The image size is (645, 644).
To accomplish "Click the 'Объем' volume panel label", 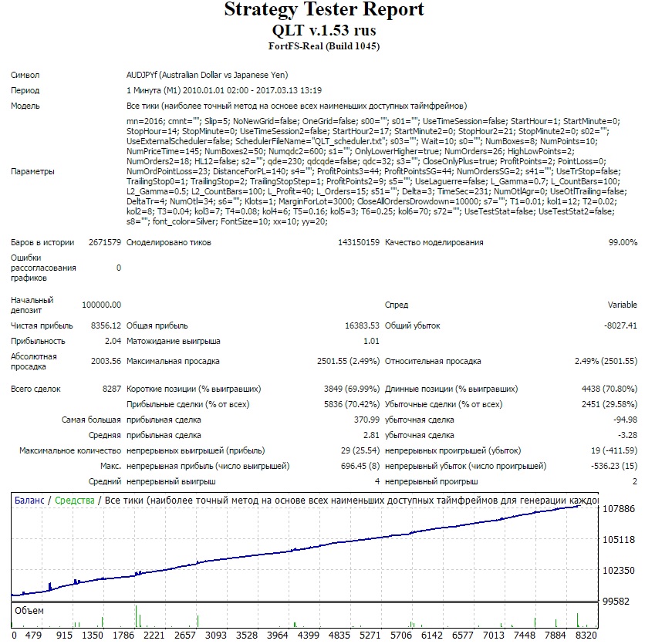I will [x=29, y=611].
